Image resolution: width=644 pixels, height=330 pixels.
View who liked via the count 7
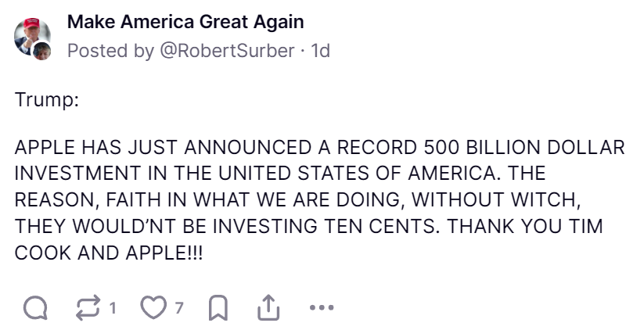(178, 307)
